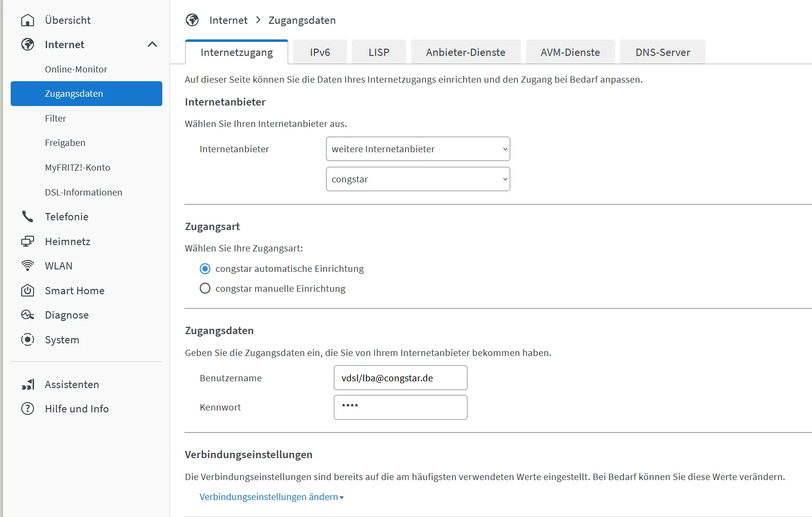Image resolution: width=812 pixels, height=517 pixels.
Task: Click the Telefonie phone icon
Action: click(28, 217)
